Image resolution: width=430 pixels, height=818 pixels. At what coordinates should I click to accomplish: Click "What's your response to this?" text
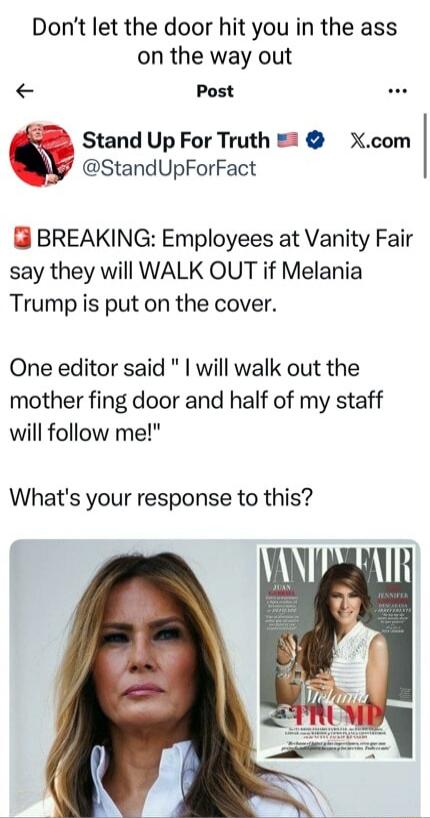(x=161, y=498)
